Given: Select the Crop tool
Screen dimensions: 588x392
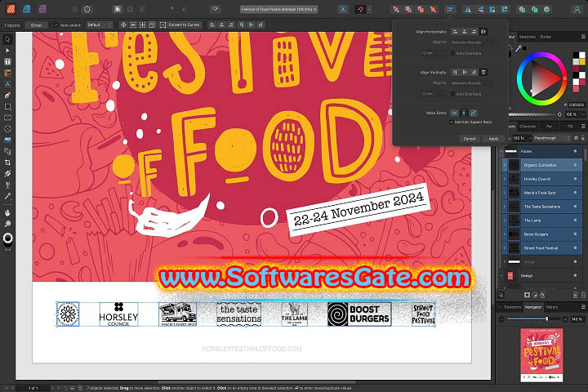Looking at the screenshot, I should pyautogui.click(x=7, y=163).
